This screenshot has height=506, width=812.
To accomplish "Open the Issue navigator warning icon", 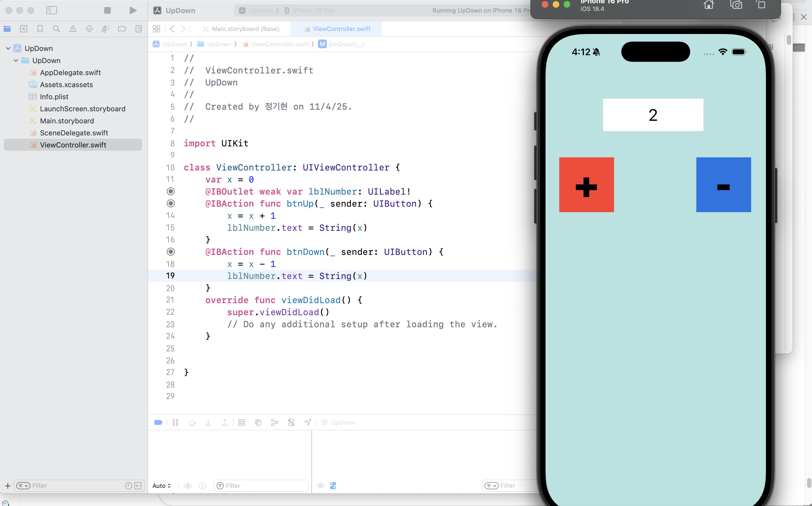I will [x=73, y=29].
